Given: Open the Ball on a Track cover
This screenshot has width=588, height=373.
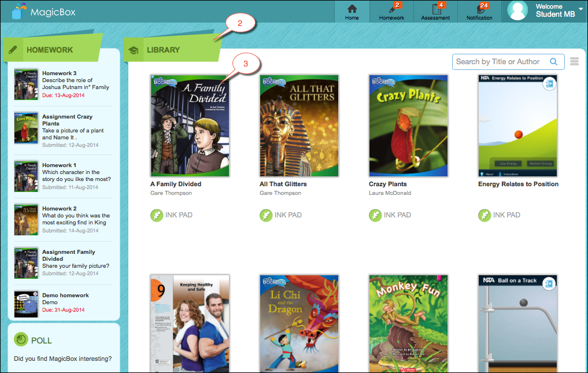Looking at the screenshot, I should tap(517, 324).
